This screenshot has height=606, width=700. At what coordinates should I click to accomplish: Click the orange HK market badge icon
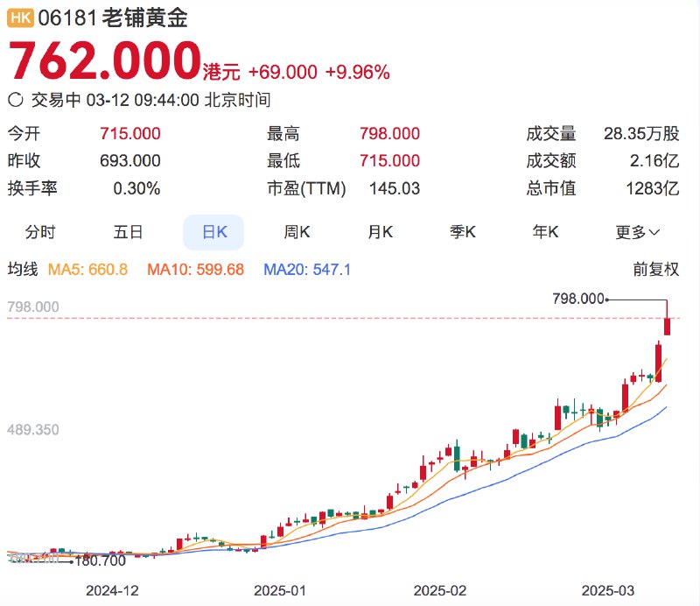[20, 18]
